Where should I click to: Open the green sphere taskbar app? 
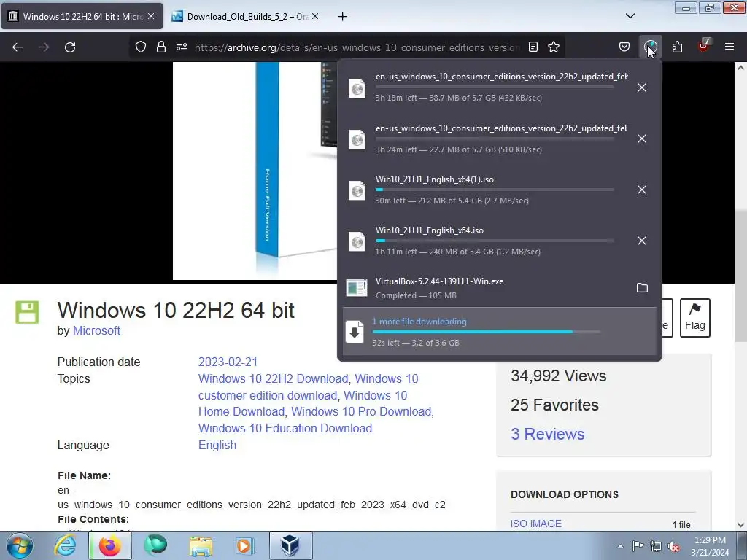pos(155,545)
